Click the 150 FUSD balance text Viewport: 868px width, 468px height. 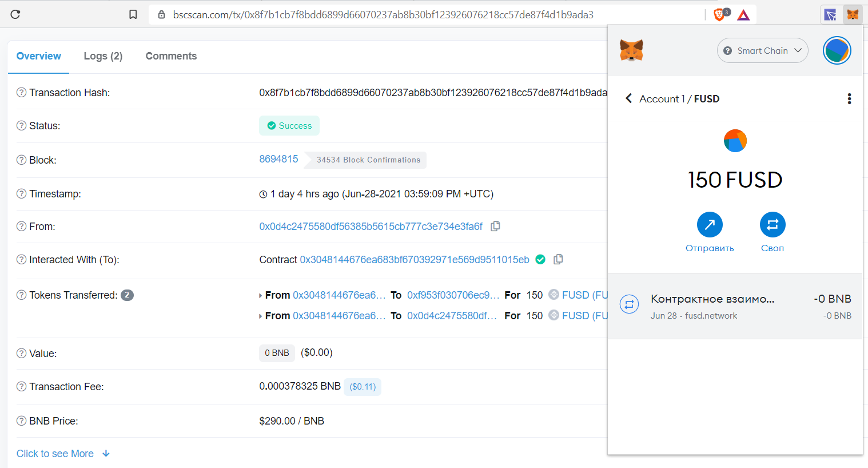735,180
